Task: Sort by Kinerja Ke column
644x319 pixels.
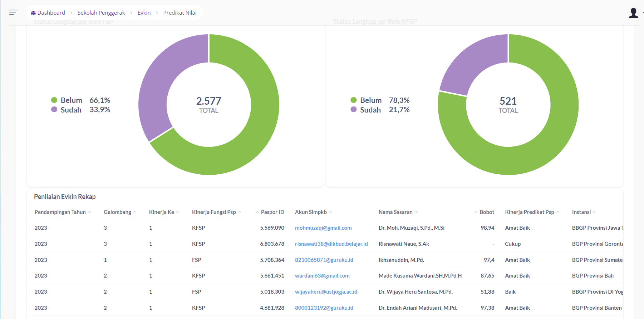Action: pyautogui.click(x=164, y=212)
